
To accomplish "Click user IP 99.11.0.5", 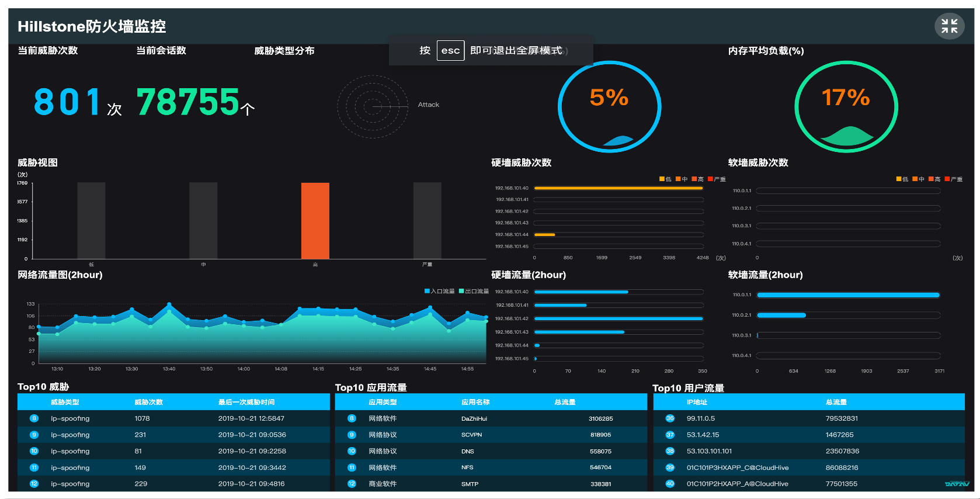I will 701,418.
